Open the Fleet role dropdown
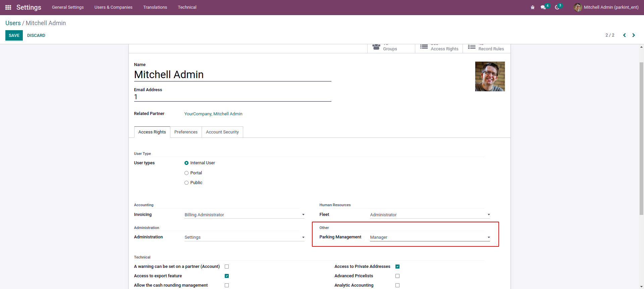The image size is (644, 289). (430, 215)
